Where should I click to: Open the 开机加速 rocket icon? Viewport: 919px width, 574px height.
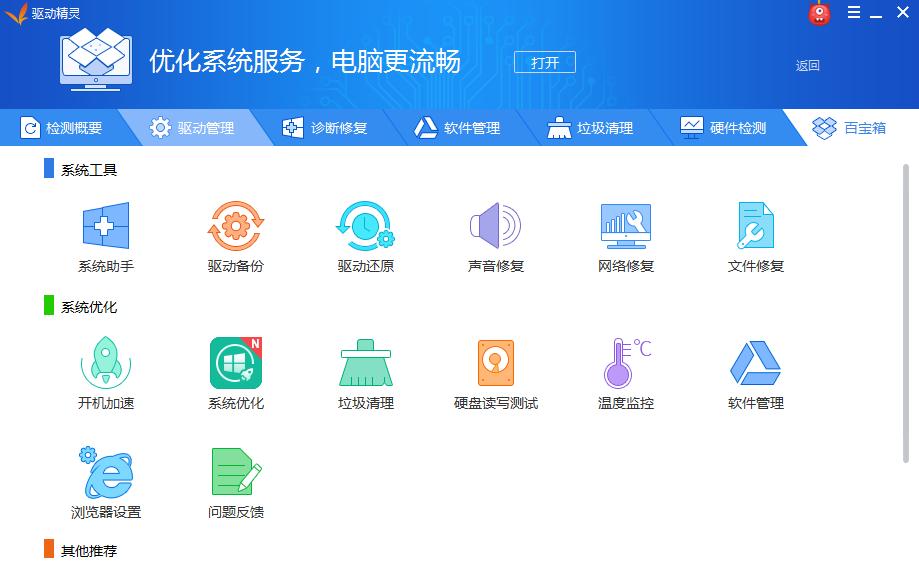pos(105,362)
